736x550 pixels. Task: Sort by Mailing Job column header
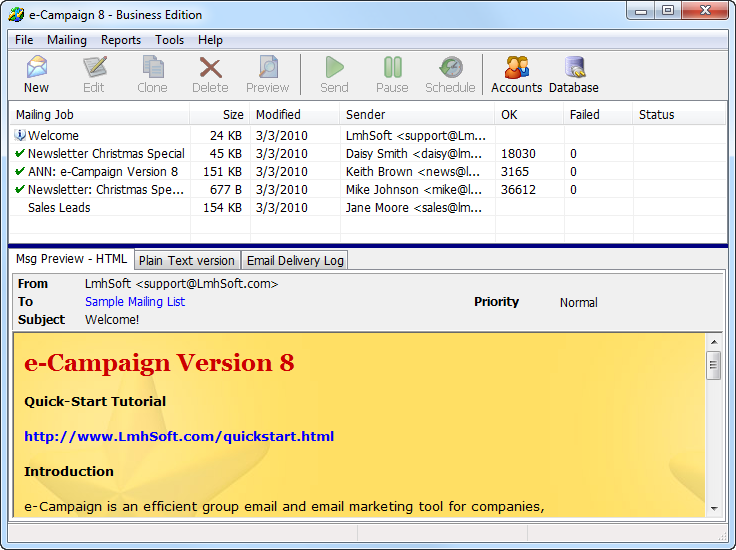pyautogui.click(x=100, y=115)
